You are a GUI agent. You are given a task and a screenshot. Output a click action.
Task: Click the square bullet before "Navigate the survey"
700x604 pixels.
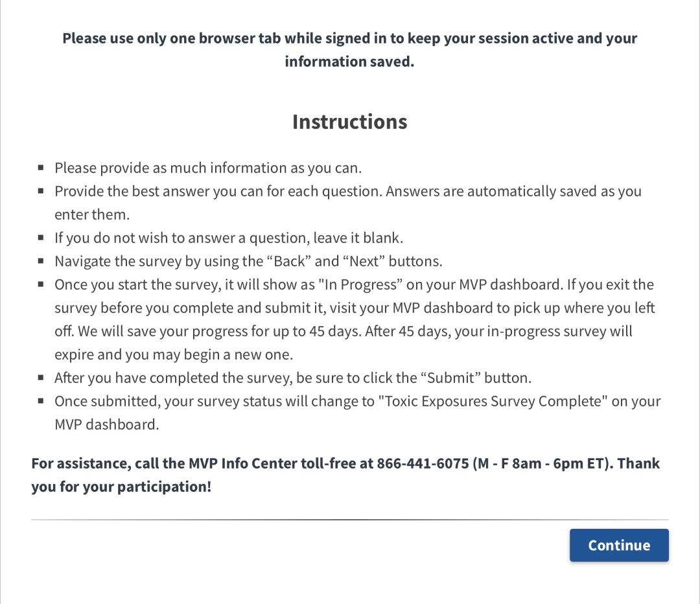[x=41, y=261]
